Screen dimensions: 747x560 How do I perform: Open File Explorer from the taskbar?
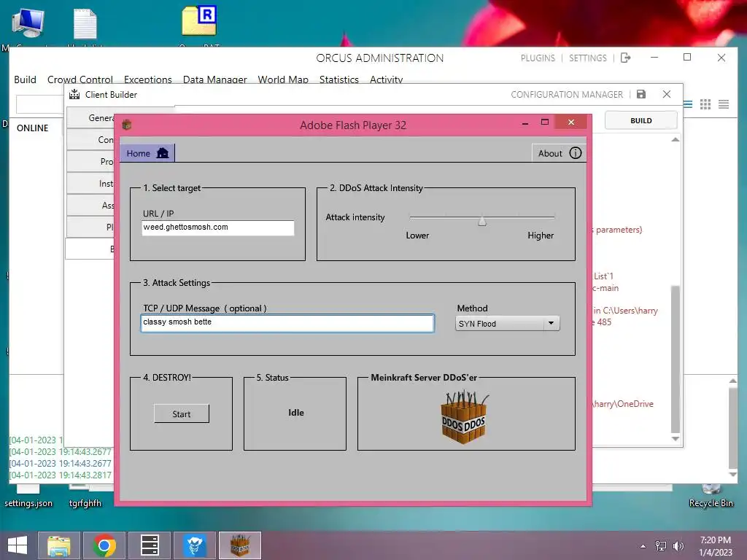click(58, 545)
